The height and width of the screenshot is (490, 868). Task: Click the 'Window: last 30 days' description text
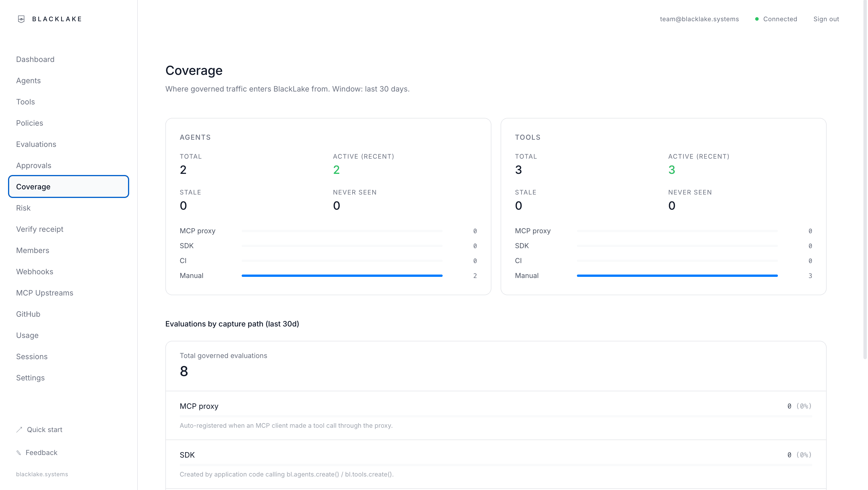coord(371,89)
